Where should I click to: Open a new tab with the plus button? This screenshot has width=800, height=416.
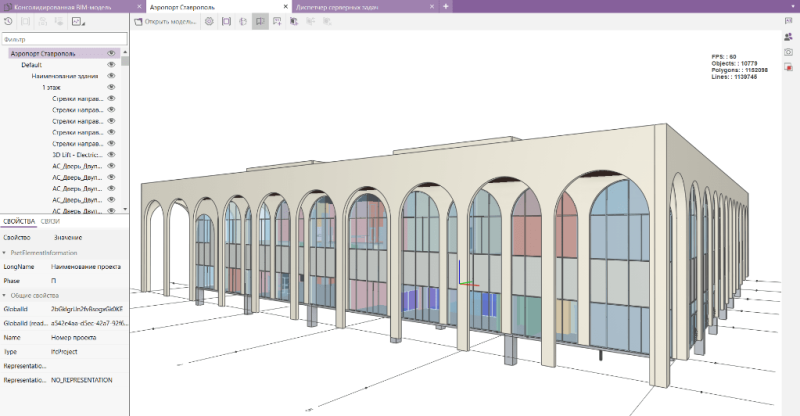[446, 6]
